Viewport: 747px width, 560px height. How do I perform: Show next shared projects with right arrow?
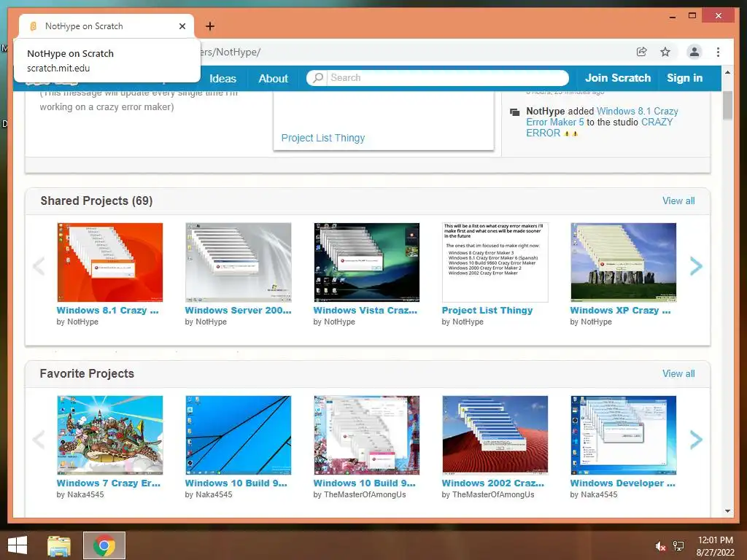pyautogui.click(x=696, y=266)
